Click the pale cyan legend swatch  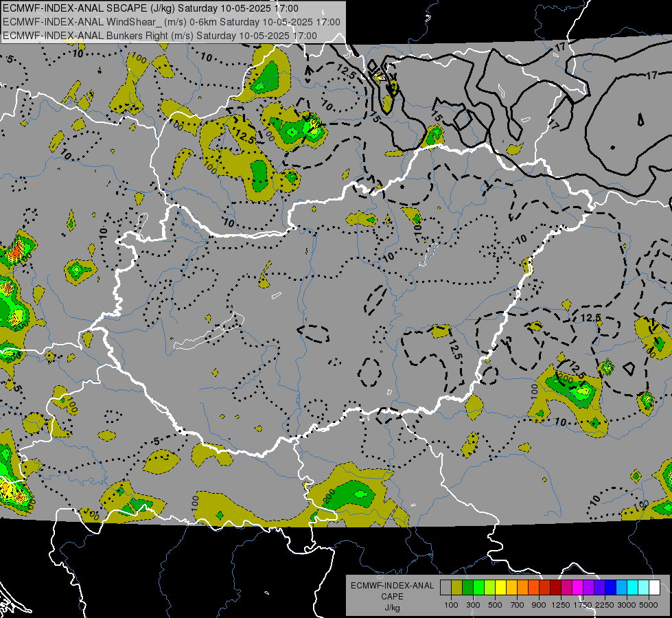click(644, 588)
